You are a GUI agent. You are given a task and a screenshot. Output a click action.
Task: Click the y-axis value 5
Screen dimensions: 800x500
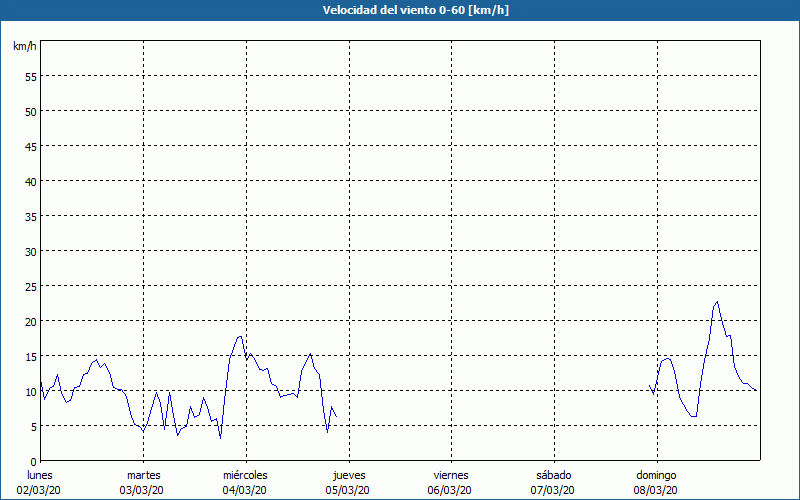(x=34, y=427)
